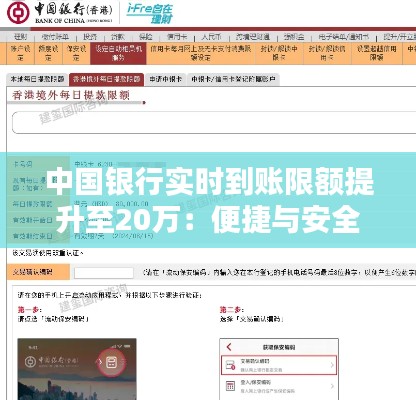Expand the 交易确认编码 row chevron

click(x=332, y=365)
